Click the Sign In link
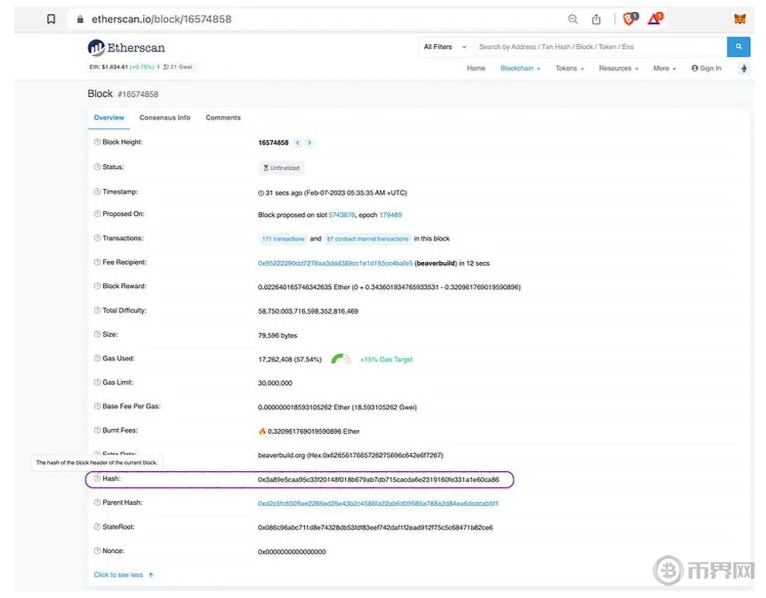 pyautogui.click(x=705, y=69)
